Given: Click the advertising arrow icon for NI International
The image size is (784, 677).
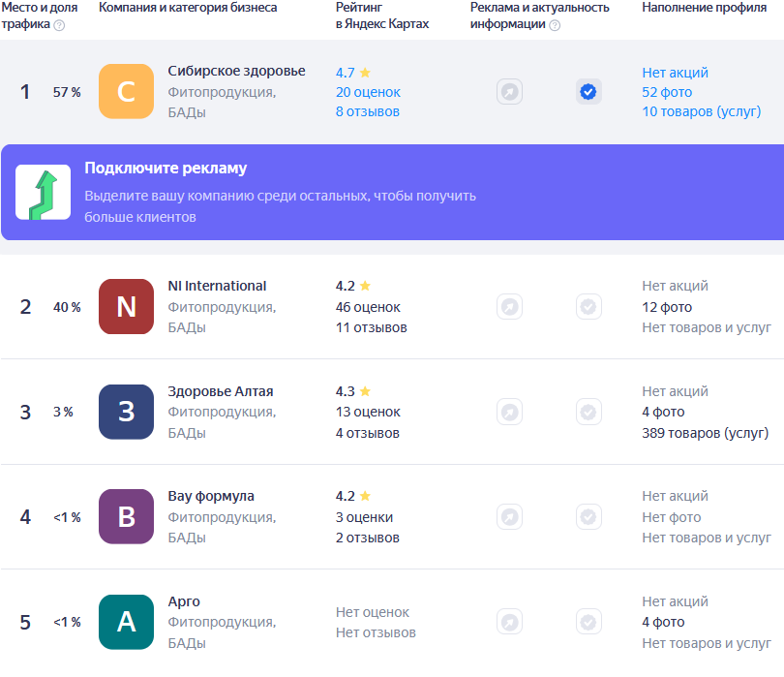Looking at the screenshot, I should click(509, 307).
